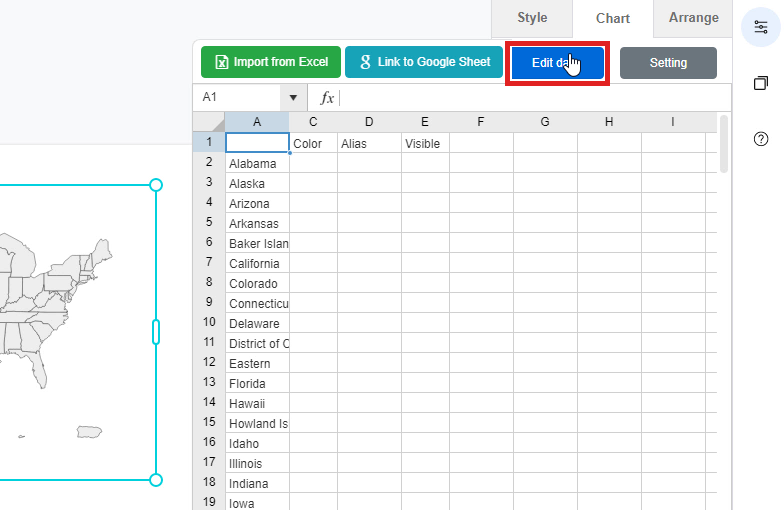
Task: Click the fx formula icon
Action: click(327, 98)
